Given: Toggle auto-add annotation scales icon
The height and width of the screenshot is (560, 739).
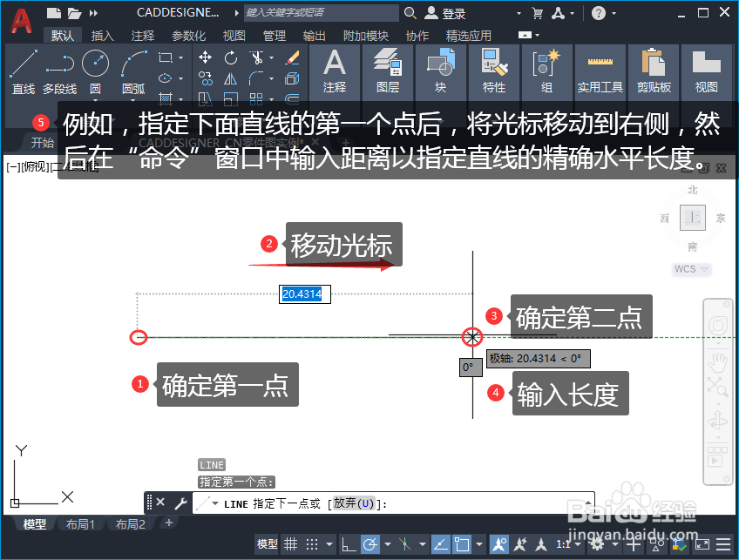Looking at the screenshot, I should [x=520, y=544].
